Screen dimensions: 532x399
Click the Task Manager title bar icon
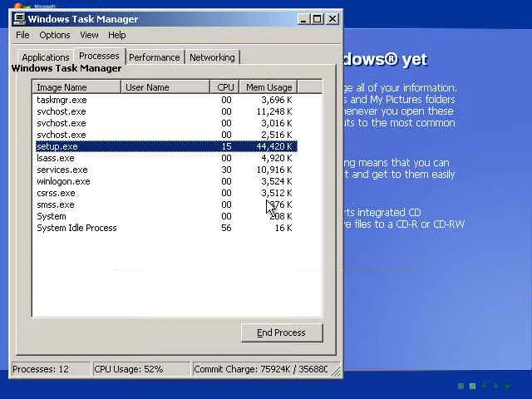(x=19, y=19)
